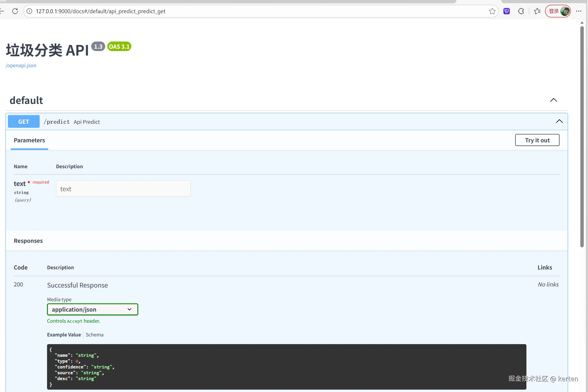Open the purple browser extension icon
The height and width of the screenshot is (392, 588).
(x=506, y=11)
